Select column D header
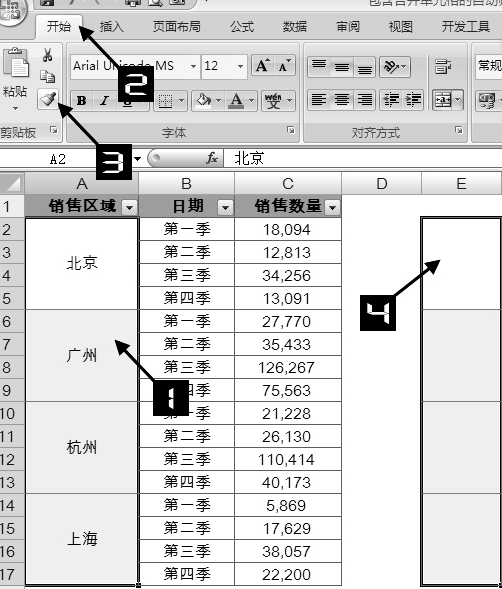The image size is (502, 589). coord(382,183)
